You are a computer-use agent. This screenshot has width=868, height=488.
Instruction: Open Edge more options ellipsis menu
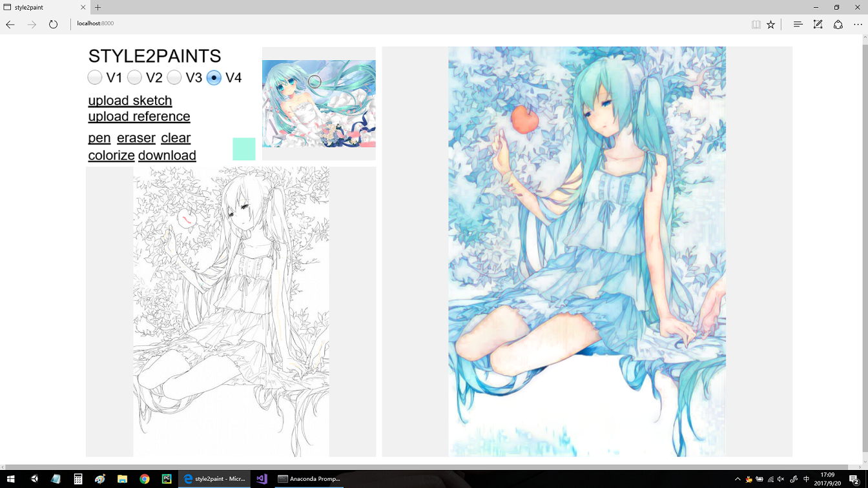[858, 25]
